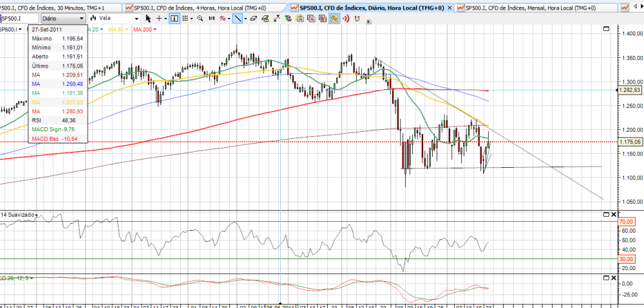Image resolution: width=644 pixels, height=308 pixels.
Task: Click the eraser tool icon
Action: pos(253,19)
